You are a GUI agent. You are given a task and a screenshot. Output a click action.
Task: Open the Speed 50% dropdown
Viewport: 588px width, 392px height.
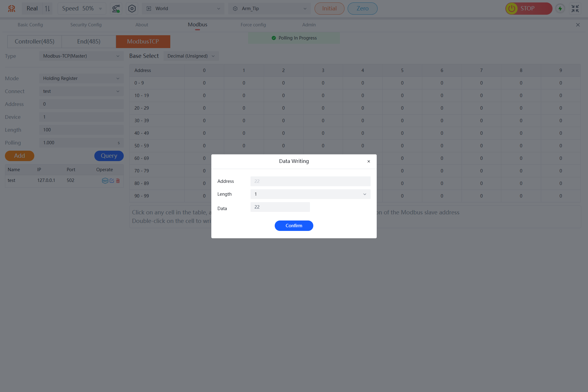coord(82,9)
